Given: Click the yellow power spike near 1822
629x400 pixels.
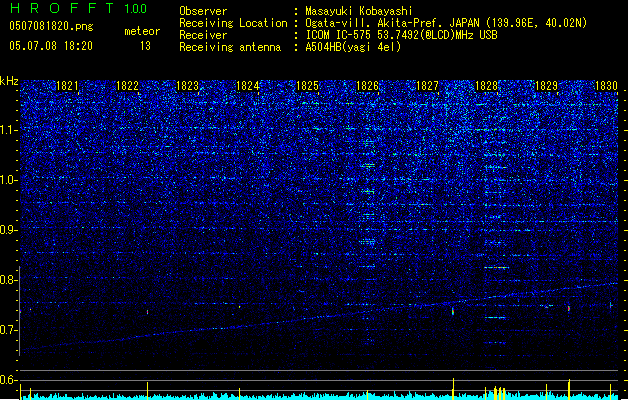Looking at the screenshot, I should pyautogui.click(x=147, y=390).
